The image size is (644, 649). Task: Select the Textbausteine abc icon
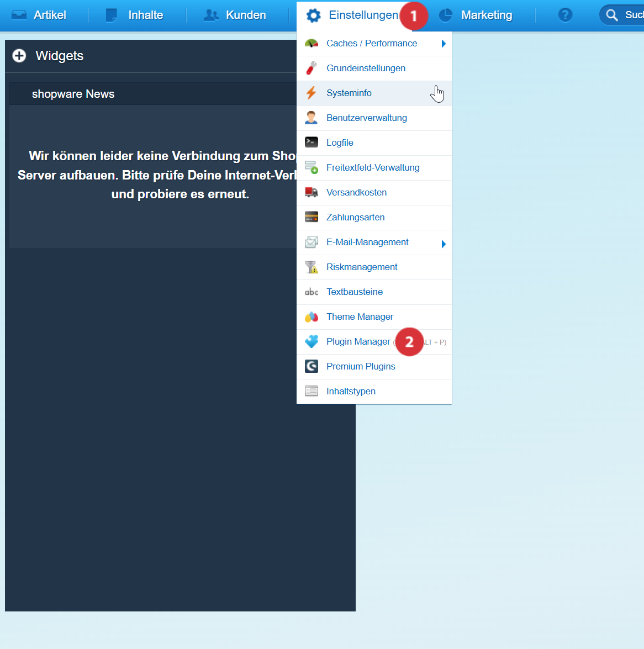312,292
